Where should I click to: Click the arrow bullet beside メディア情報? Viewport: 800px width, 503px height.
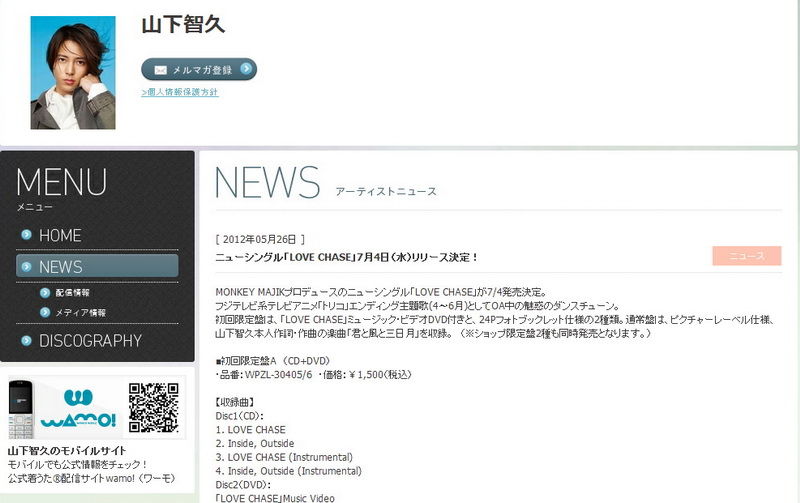point(45,312)
